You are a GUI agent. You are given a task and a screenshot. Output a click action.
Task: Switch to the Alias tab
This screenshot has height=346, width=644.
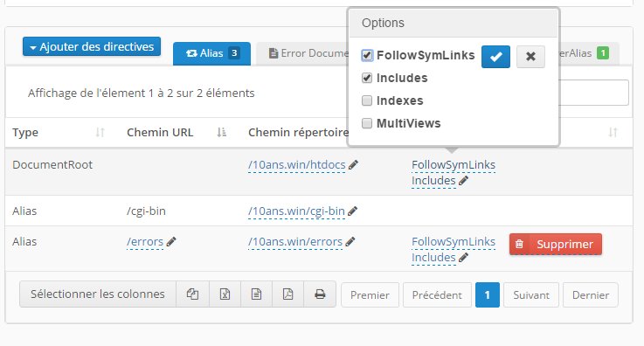pos(212,53)
